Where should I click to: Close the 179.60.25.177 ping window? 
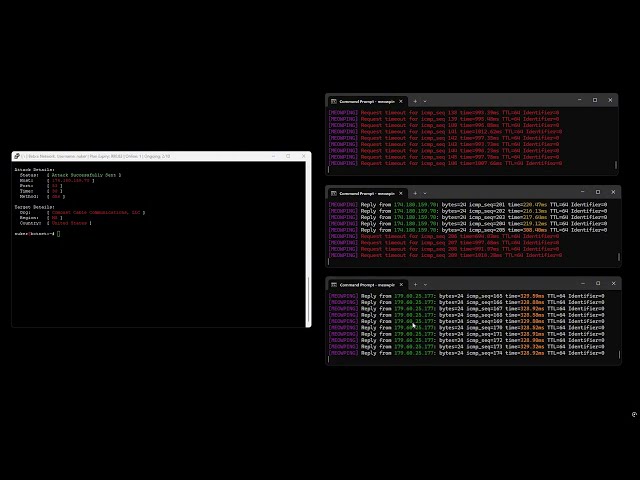613,283
